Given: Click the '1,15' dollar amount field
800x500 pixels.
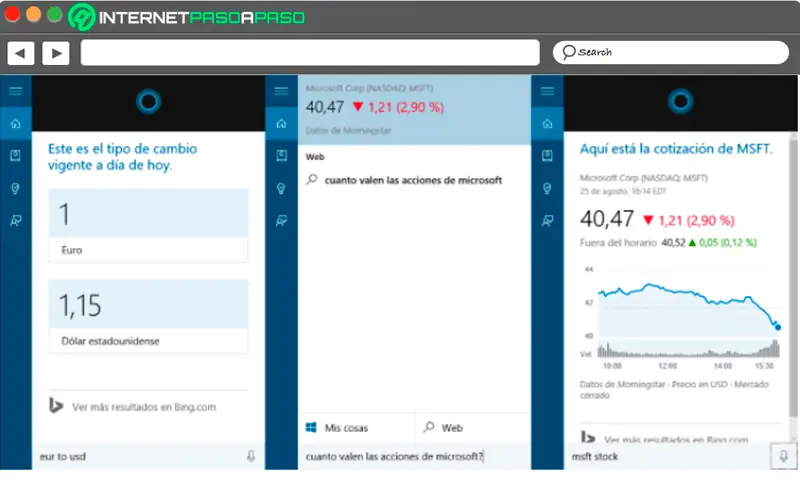Looking at the screenshot, I should click(x=148, y=304).
